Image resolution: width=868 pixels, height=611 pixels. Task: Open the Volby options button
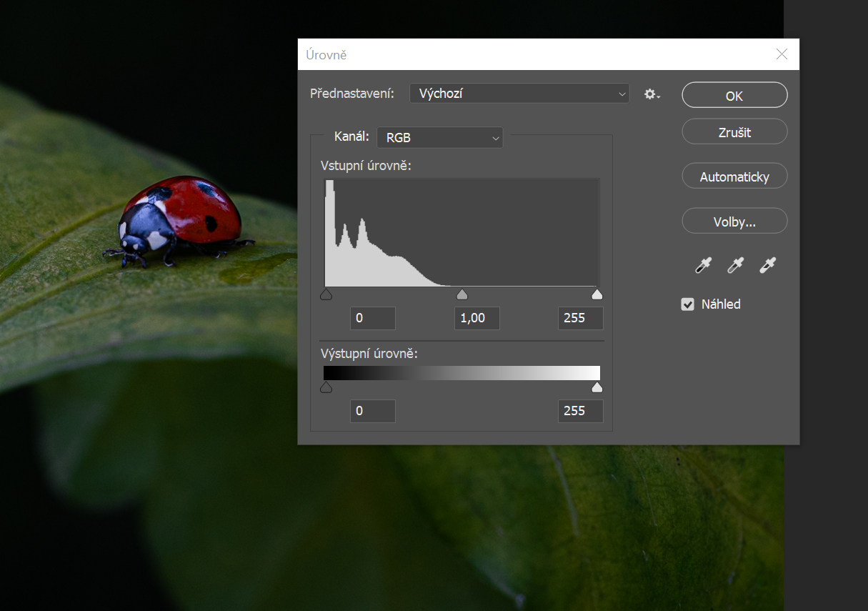tap(734, 222)
